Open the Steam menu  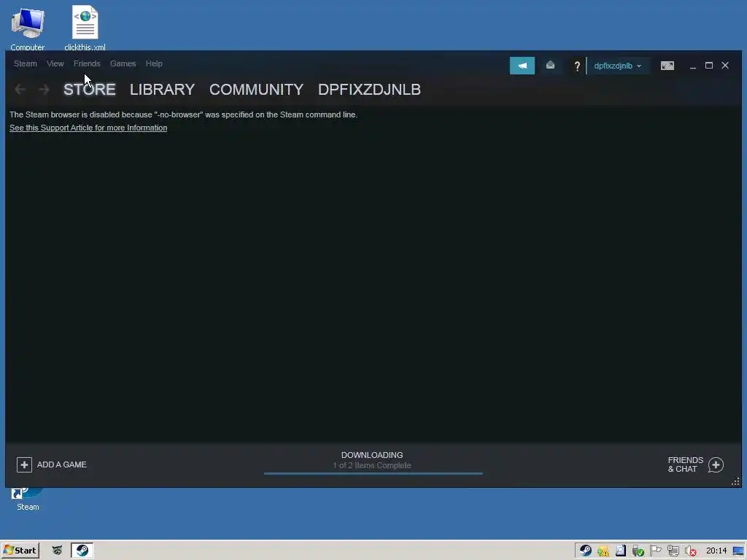(26, 63)
